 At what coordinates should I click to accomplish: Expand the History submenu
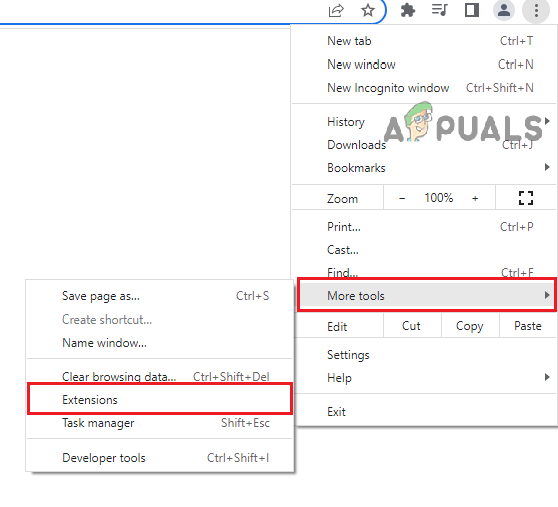[x=425, y=122]
